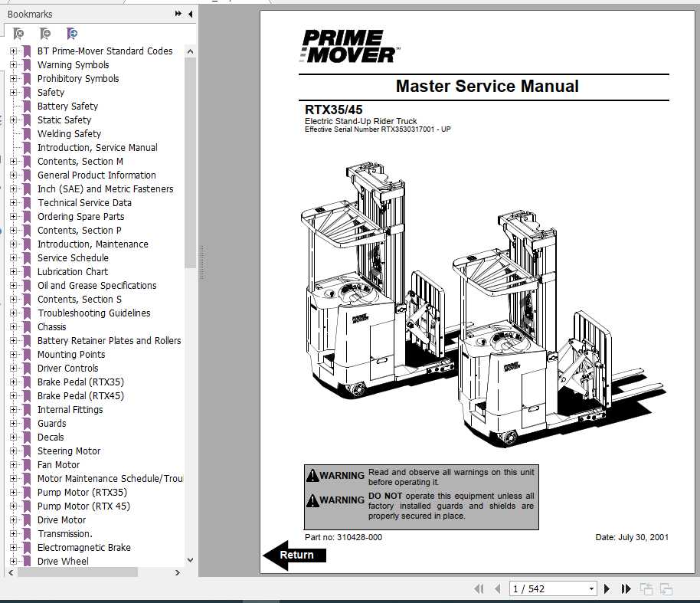Toggle the panel hide arrow
This screenshot has width=700, height=603.
pyautogui.click(x=189, y=13)
